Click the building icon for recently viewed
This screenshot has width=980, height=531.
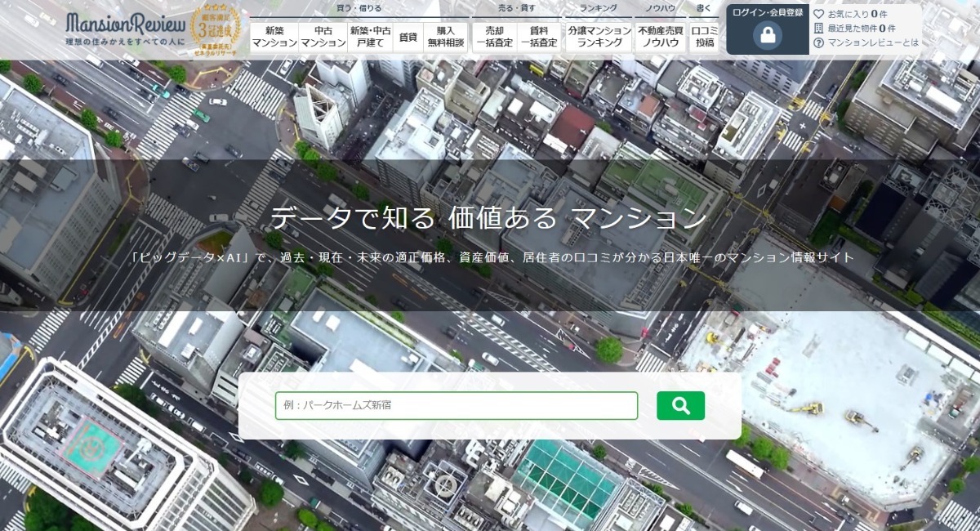818,28
